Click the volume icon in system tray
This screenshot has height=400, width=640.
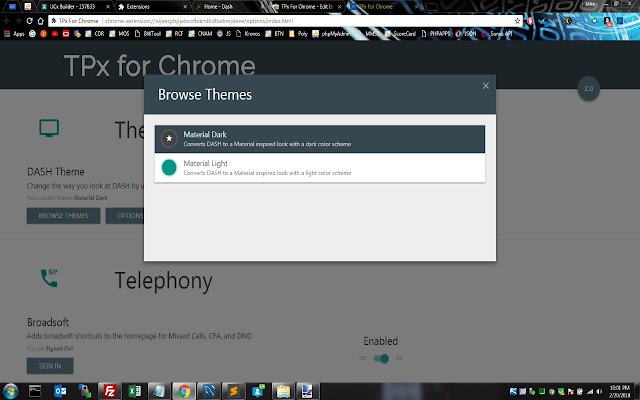[599, 392]
